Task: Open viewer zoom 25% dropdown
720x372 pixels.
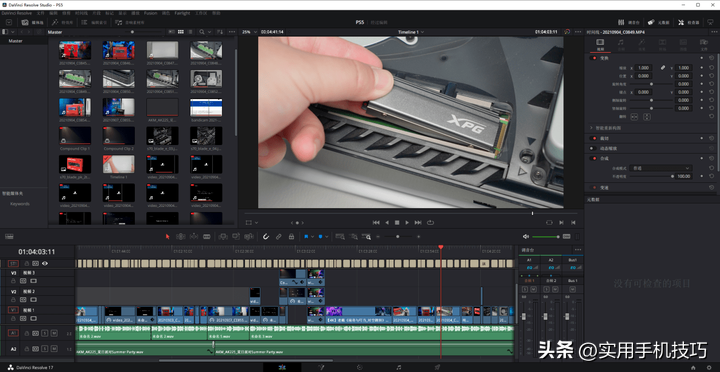Action: tap(248, 32)
